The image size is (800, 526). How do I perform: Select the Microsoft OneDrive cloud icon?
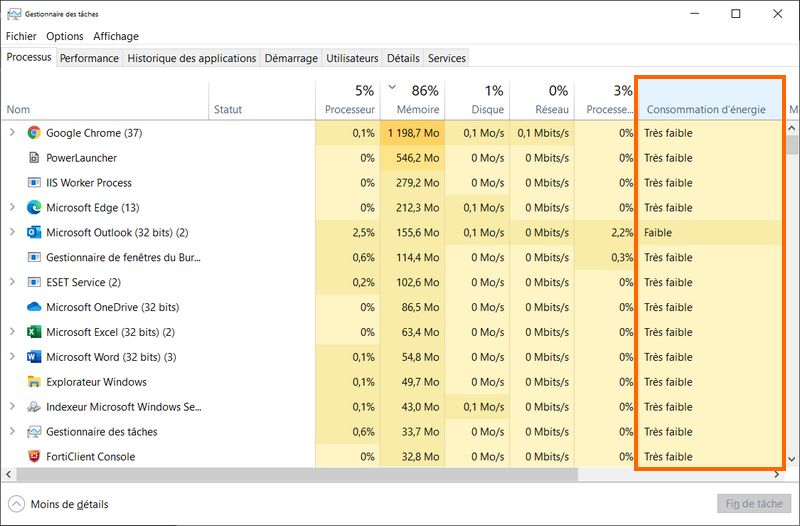point(34,307)
